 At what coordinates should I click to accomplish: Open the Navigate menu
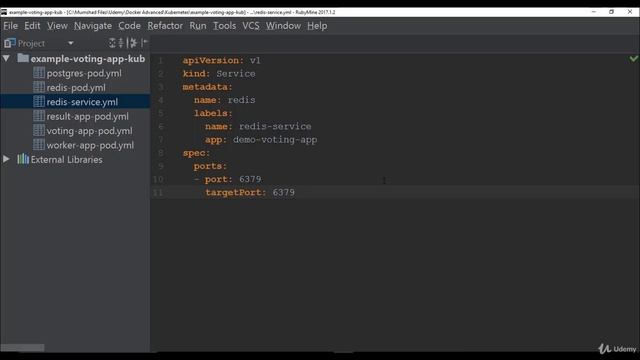[93, 26]
